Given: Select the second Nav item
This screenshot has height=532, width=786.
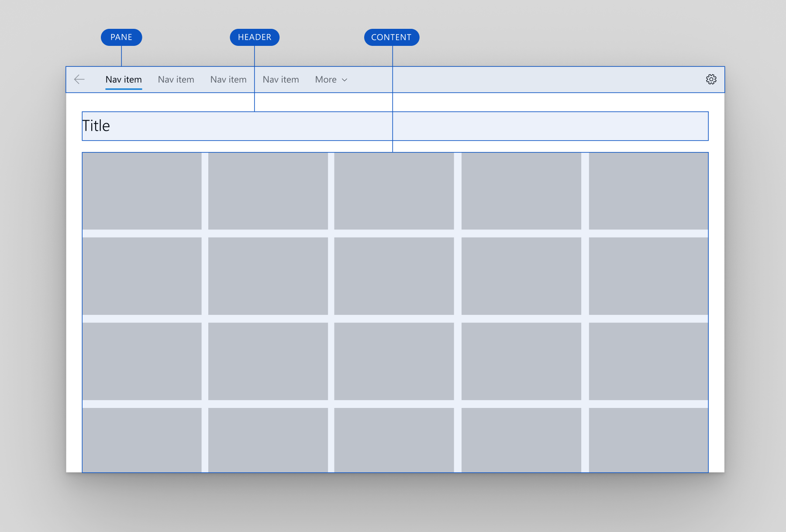Looking at the screenshot, I should click(176, 79).
